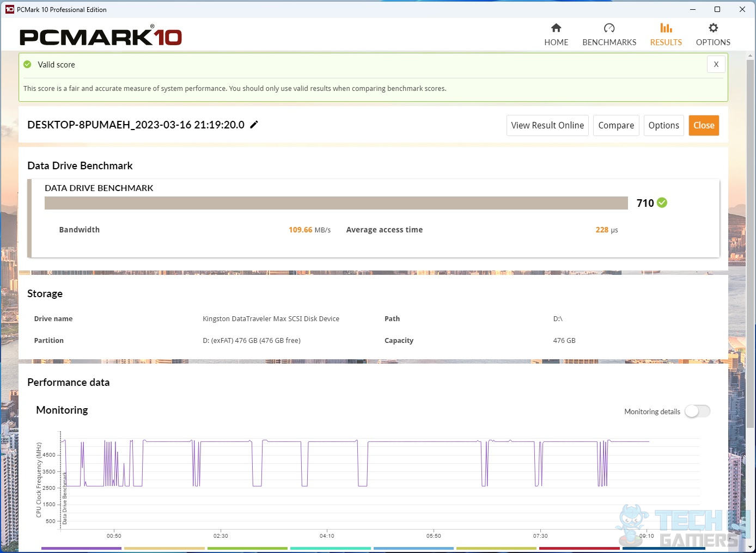
Task: Click the Compare button
Action: (616, 125)
